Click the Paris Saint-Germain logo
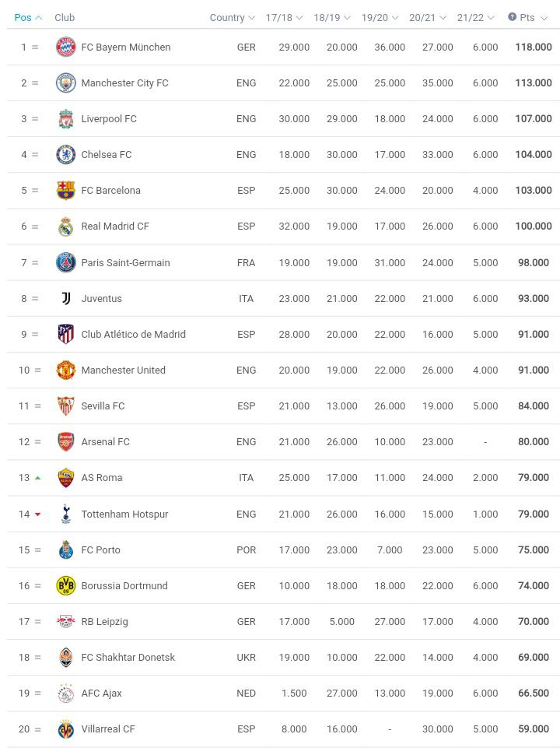The height and width of the screenshot is (748, 560). pyautogui.click(x=66, y=262)
